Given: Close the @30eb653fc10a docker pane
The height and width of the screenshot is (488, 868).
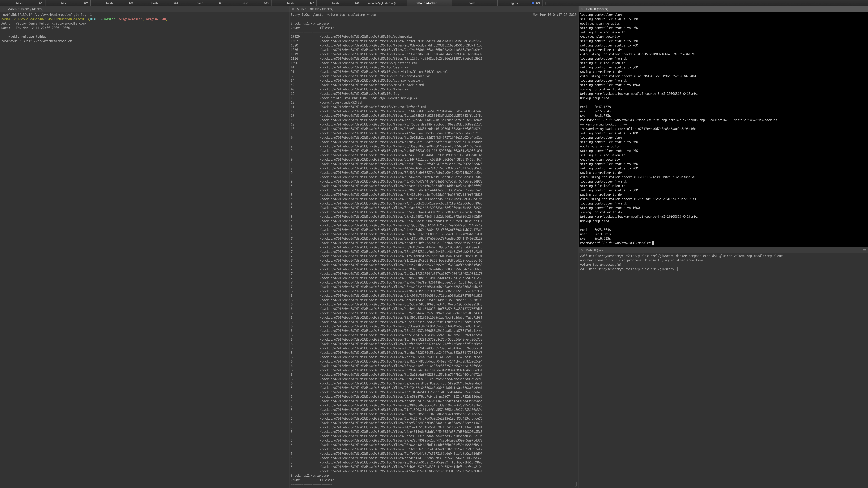Looking at the screenshot, I should [x=293, y=9].
